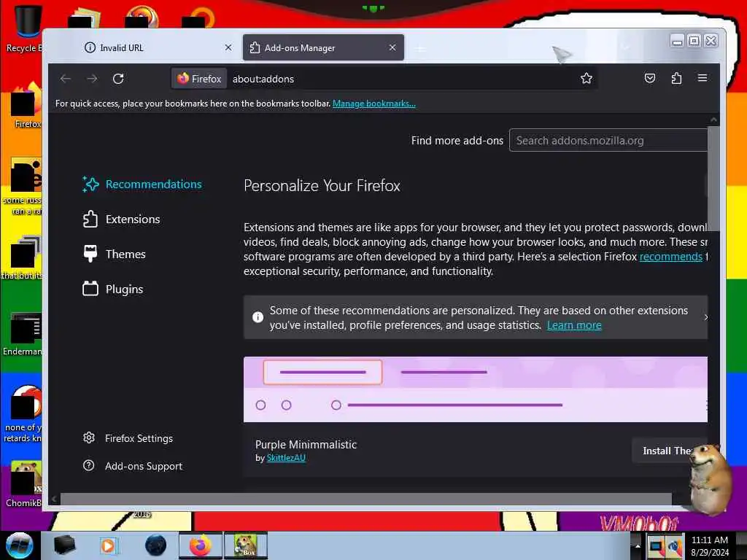This screenshot has width=747, height=560.
Task: Bookmark this page with the star icon
Action: (x=586, y=78)
